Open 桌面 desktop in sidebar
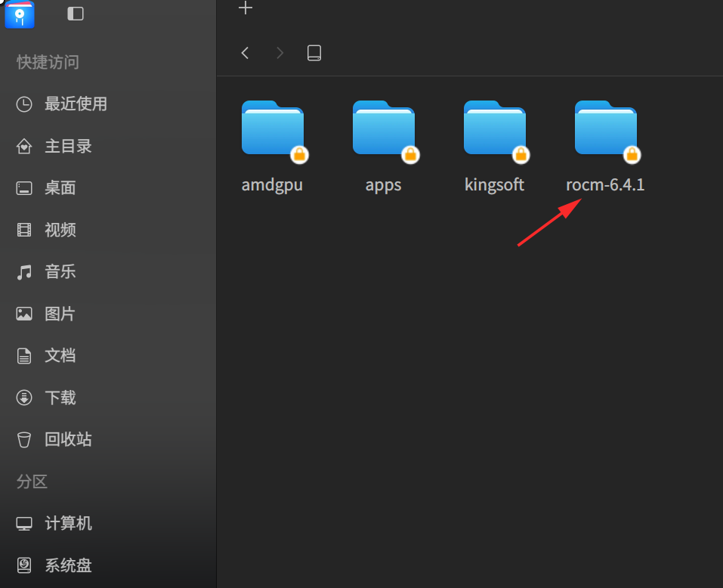 tap(46, 188)
